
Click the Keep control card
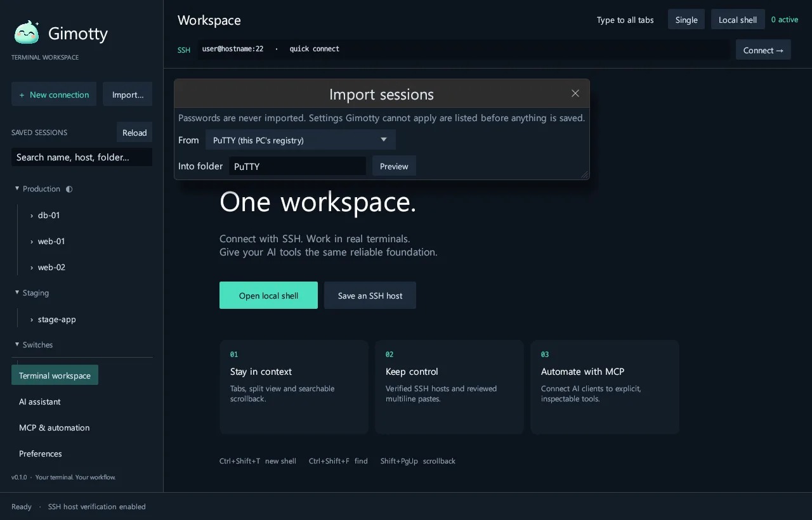coord(449,387)
